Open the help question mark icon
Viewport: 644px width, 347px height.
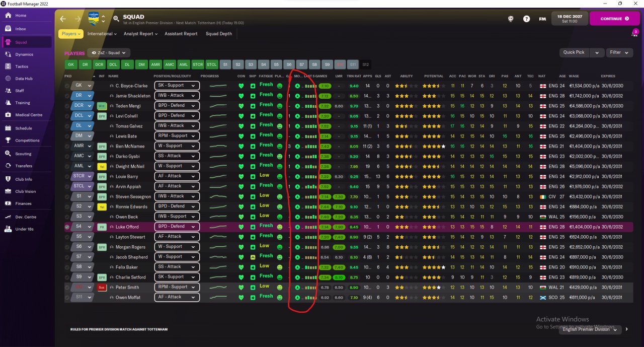click(526, 19)
